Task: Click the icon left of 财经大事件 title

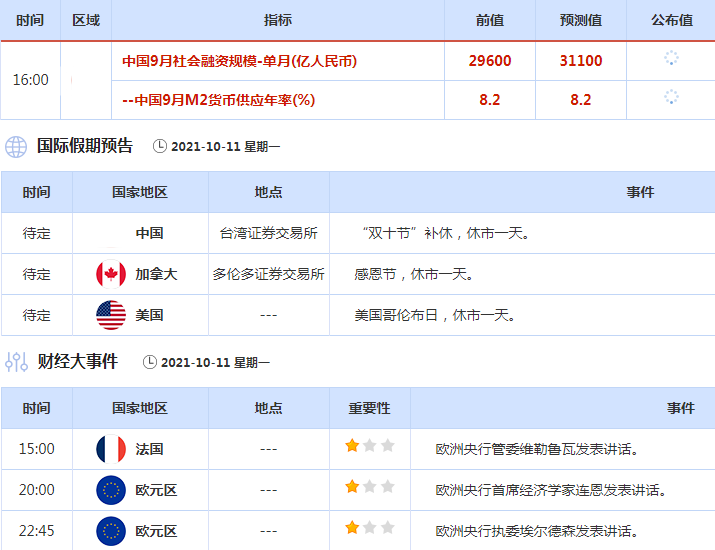Action: (x=16, y=362)
